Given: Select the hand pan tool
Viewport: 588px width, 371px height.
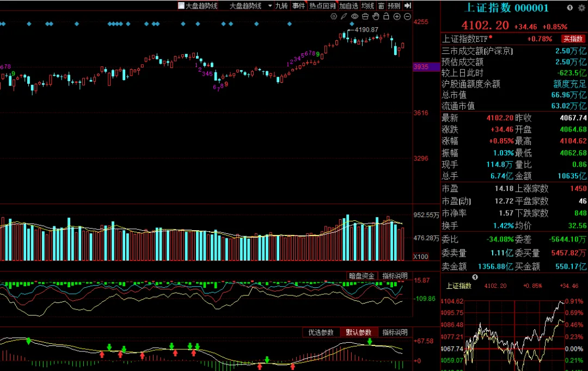Looking at the screenshot, I should tap(376, 16).
